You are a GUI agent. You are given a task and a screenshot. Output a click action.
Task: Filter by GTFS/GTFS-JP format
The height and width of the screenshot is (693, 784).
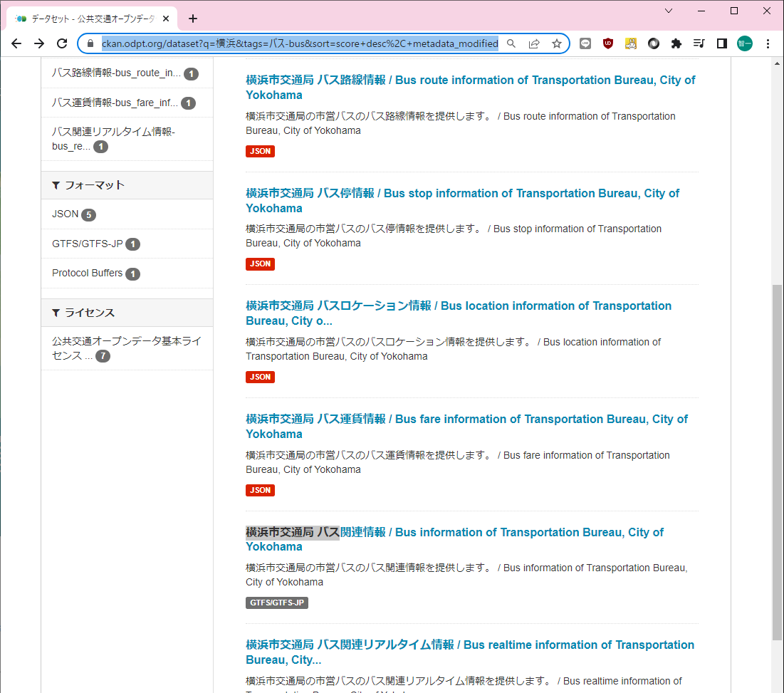pyautogui.click(x=88, y=244)
